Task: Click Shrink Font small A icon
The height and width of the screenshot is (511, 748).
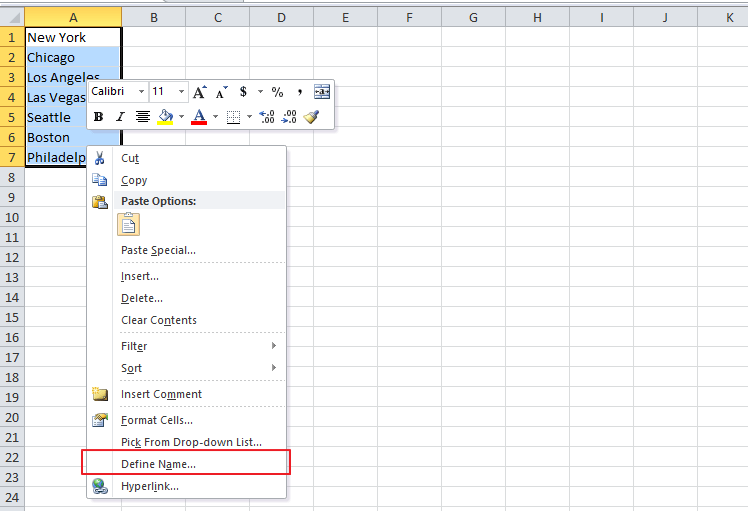Action: coord(221,92)
